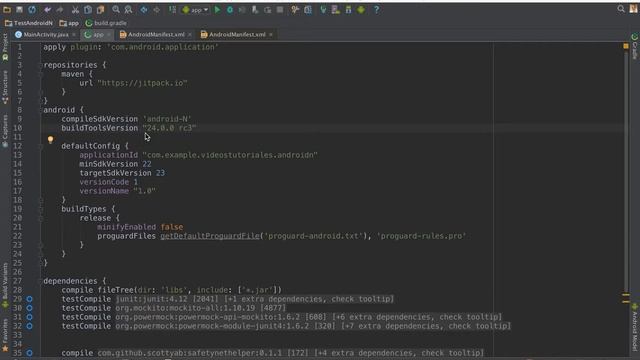Viewport: 640px width, 360px height.
Task: Click the "24.0.0 rc3" buildToolsVersion string
Action: (x=169, y=128)
